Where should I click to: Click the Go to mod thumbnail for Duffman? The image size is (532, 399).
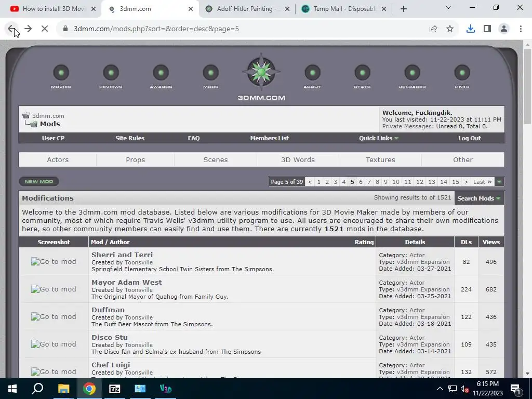pyautogui.click(x=54, y=316)
